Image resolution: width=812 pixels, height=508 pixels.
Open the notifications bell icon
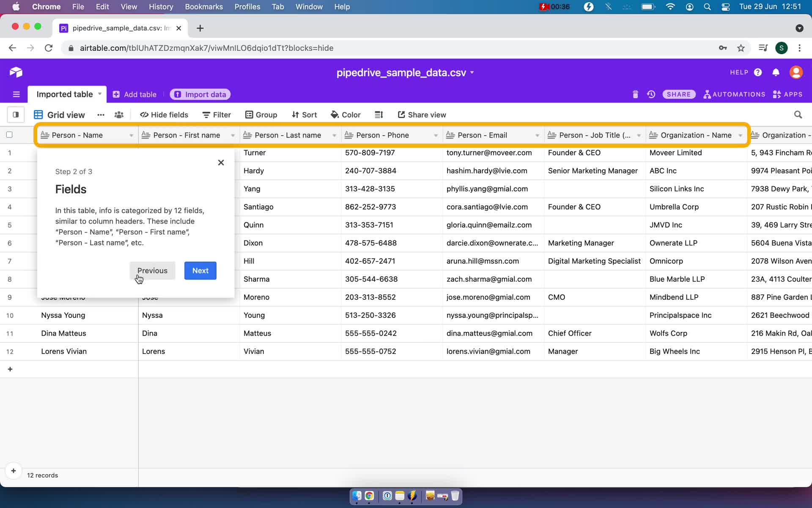(776, 72)
